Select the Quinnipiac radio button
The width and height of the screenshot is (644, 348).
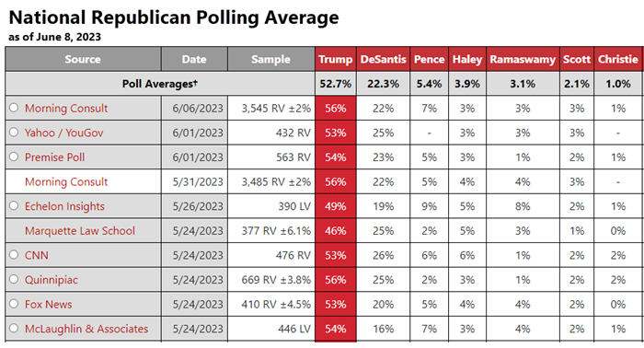14,279
